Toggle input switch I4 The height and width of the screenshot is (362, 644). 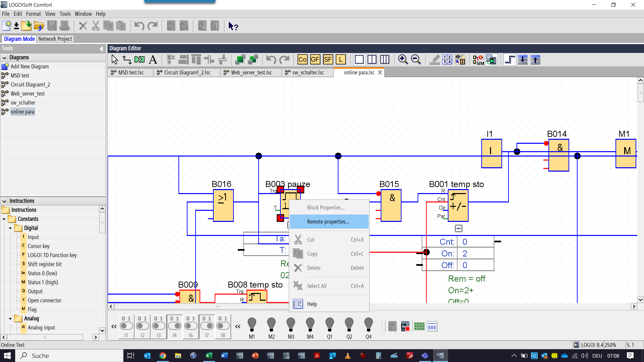click(175, 326)
